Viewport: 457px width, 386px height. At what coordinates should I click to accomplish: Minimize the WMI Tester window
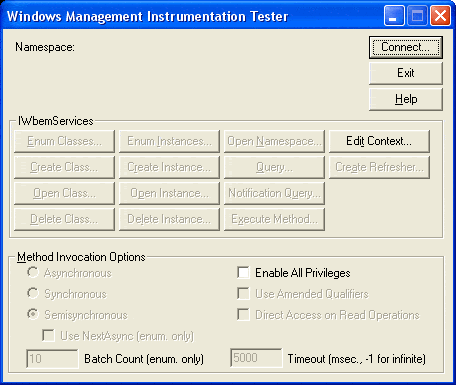tap(394, 16)
